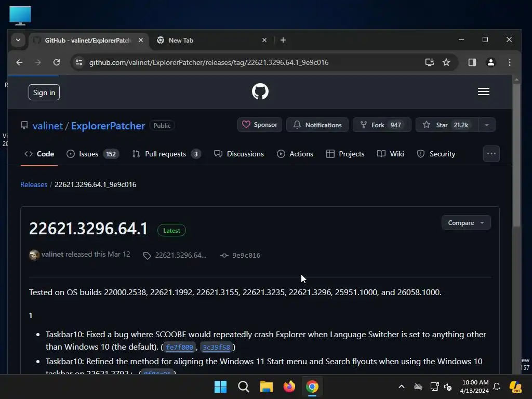Image resolution: width=532 pixels, height=399 pixels.
Task: Go to Releases breadcrumb link
Action: click(x=34, y=184)
